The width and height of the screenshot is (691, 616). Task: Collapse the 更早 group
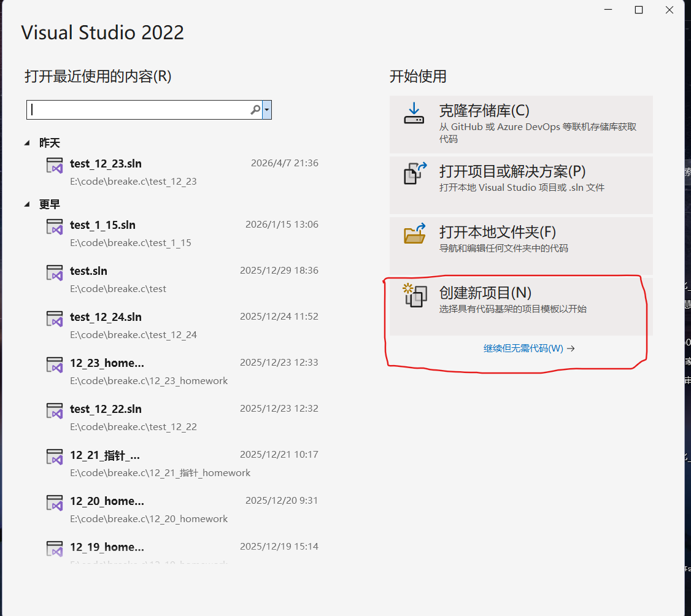coord(28,204)
